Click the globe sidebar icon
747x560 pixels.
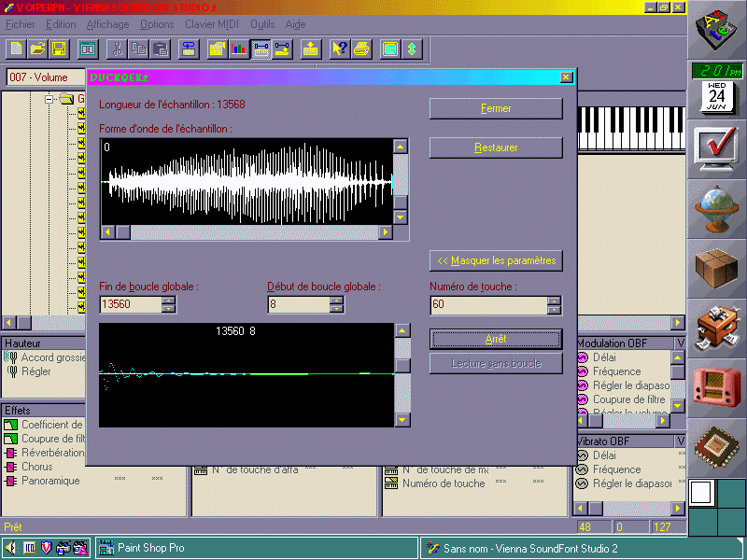(x=716, y=208)
